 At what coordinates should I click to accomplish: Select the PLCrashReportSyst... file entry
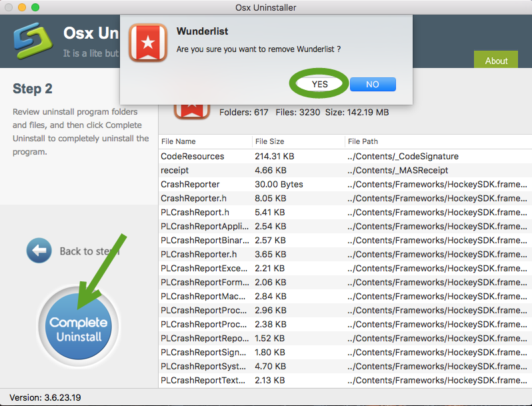[x=345, y=366]
